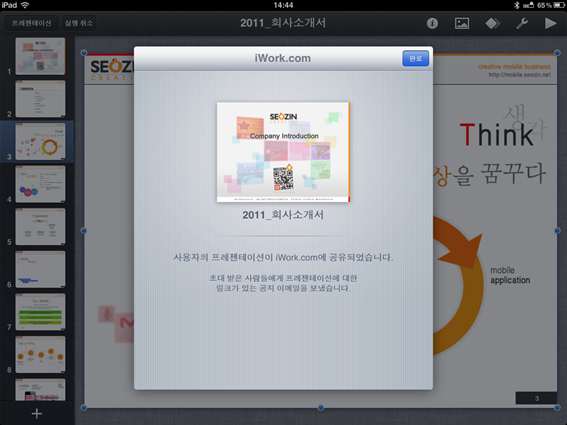
Task: Click the bottom-center selection handle of slide
Action: pyautogui.click(x=320, y=408)
